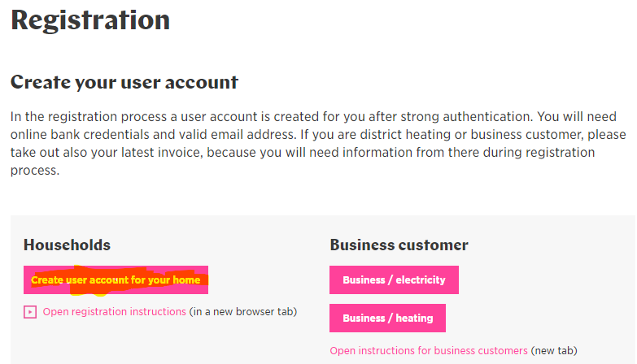Click "Create user account for your home" button
This screenshot has width=637, height=364.
coord(116,279)
